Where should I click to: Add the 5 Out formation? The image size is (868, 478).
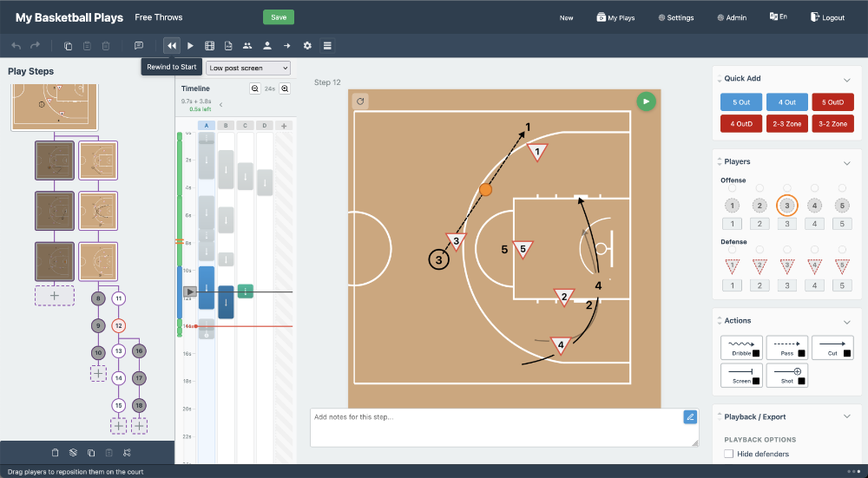point(741,102)
